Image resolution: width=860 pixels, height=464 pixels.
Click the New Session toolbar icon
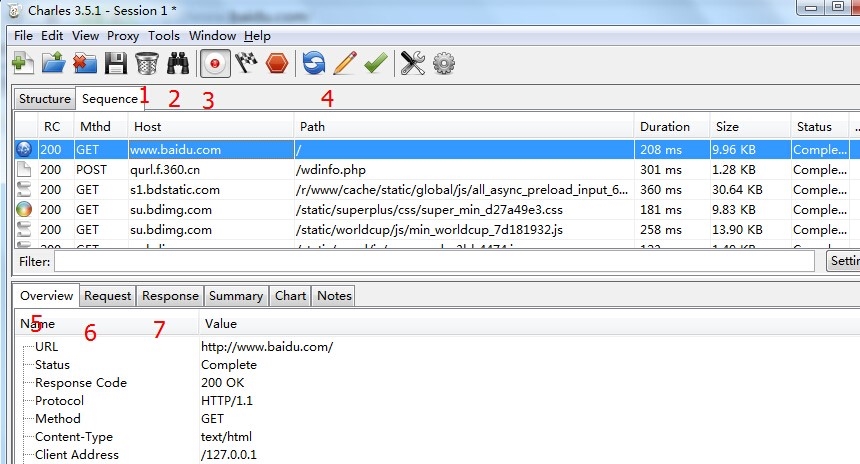pyautogui.click(x=22, y=63)
